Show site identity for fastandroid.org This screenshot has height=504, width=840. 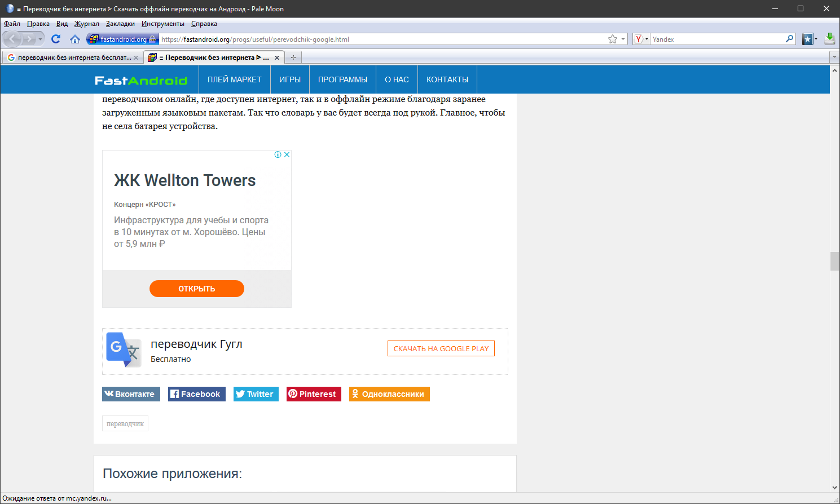pyautogui.click(x=123, y=39)
